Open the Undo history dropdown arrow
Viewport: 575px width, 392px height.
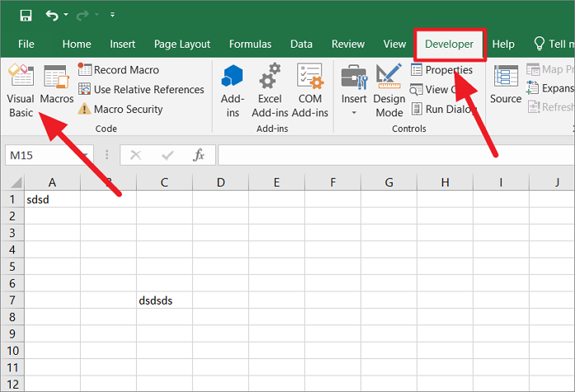coord(66,15)
